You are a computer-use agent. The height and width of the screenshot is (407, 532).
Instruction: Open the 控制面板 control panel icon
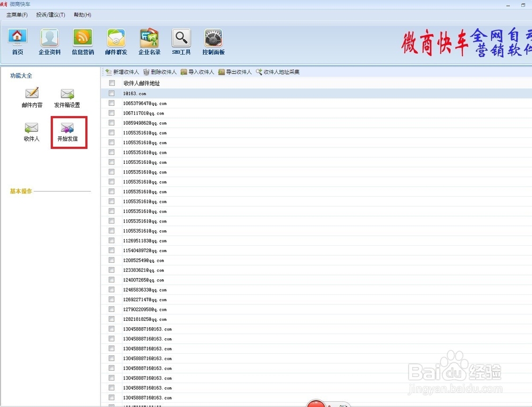click(213, 42)
